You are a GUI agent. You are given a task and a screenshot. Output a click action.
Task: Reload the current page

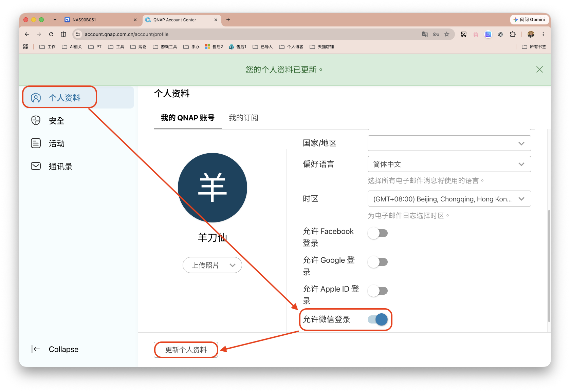point(51,34)
